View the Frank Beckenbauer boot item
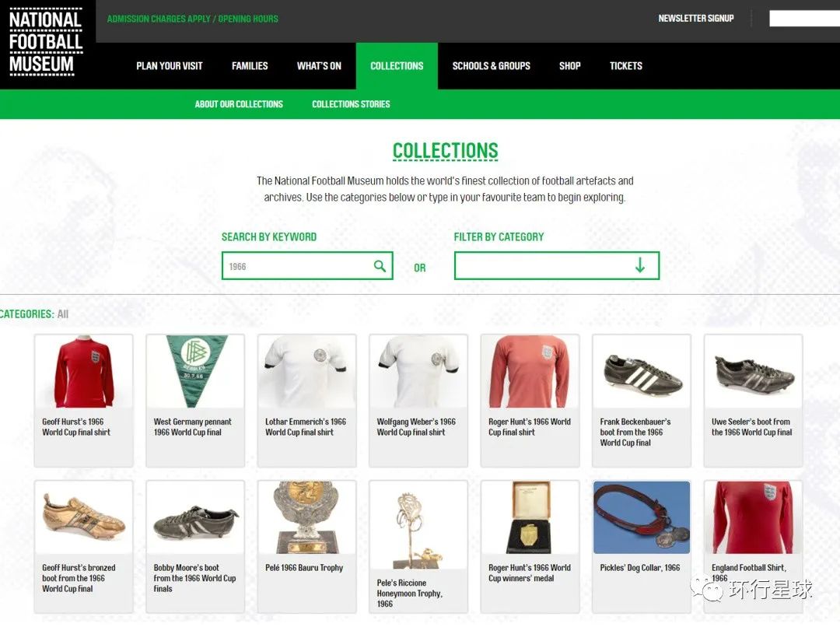The height and width of the screenshot is (627, 840). click(642, 401)
